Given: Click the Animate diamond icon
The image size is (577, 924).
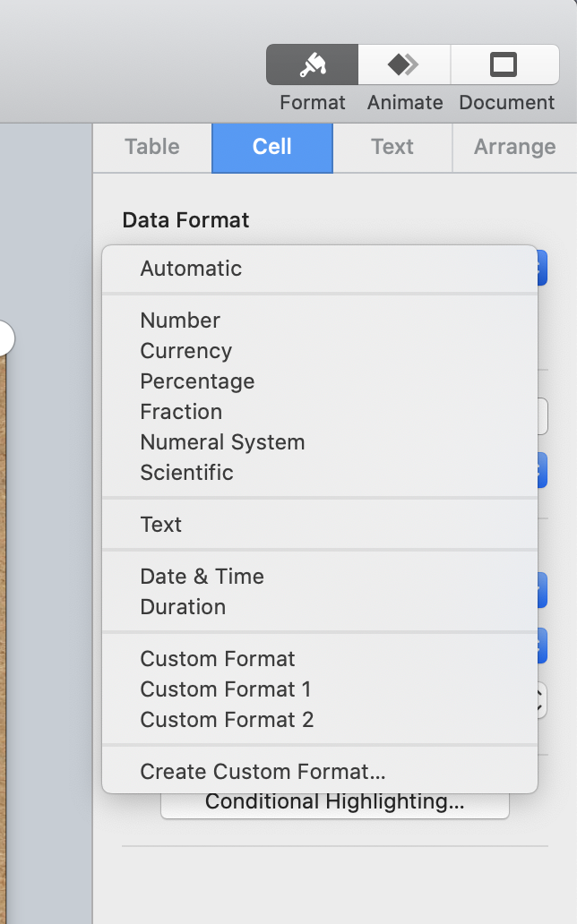Looking at the screenshot, I should pos(403,64).
